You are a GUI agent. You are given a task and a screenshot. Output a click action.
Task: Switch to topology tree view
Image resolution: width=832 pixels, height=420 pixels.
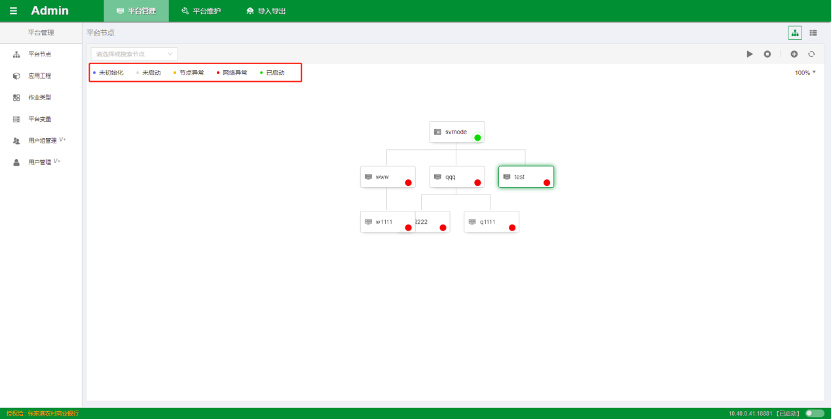pyautogui.click(x=795, y=33)
